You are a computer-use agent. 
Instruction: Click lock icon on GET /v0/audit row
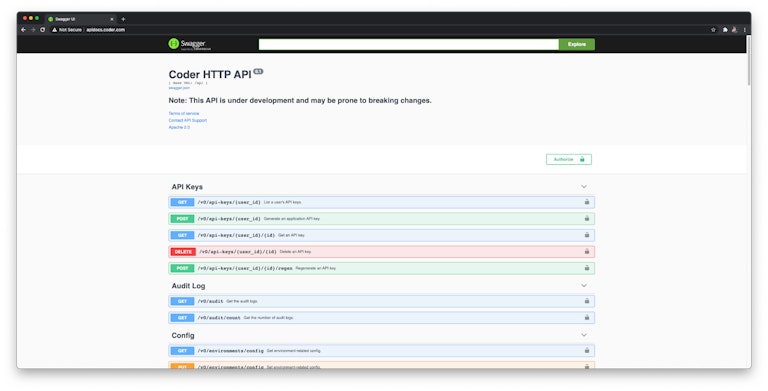coord(587,301)
